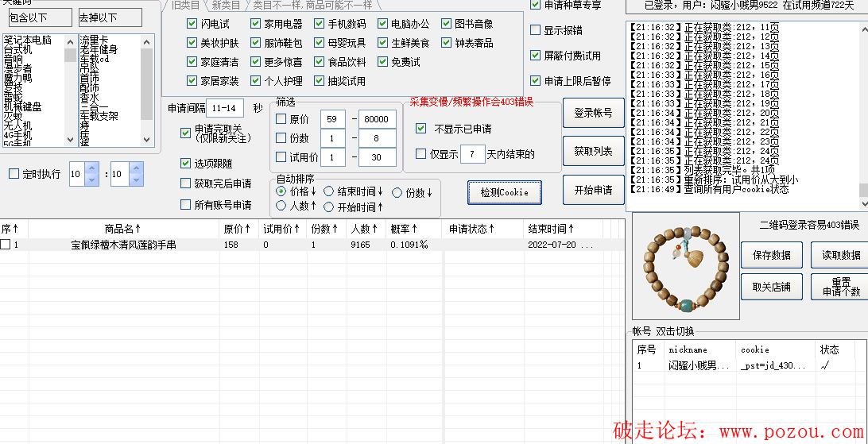Click the 开始申请 button
The height and width of the screenshot is (444, 868).
click(x=594, y=190)
